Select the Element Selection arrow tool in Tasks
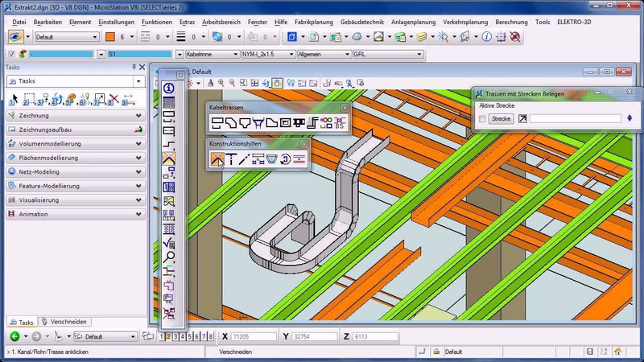Viewport: 644px width, 362px height. (14, 99)
